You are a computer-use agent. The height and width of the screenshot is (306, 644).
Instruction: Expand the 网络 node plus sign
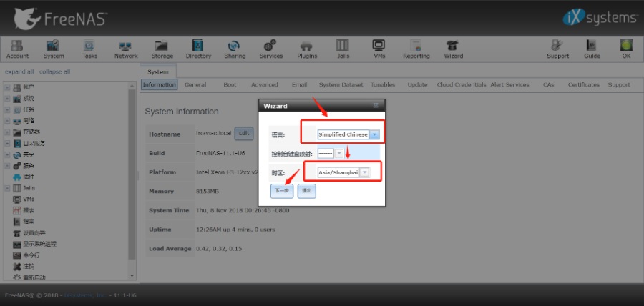[x=7, y=121]
